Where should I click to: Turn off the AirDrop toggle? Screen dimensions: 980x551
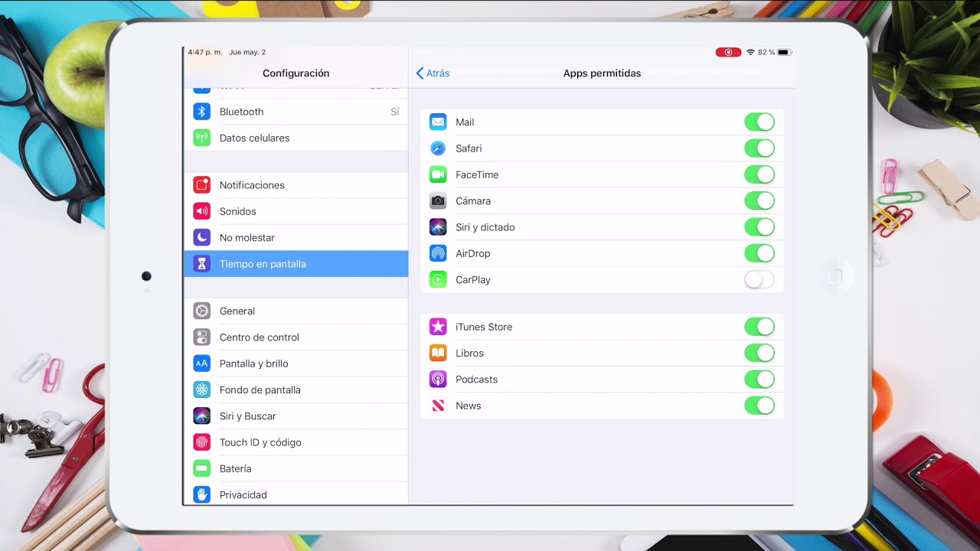(759, 253)
